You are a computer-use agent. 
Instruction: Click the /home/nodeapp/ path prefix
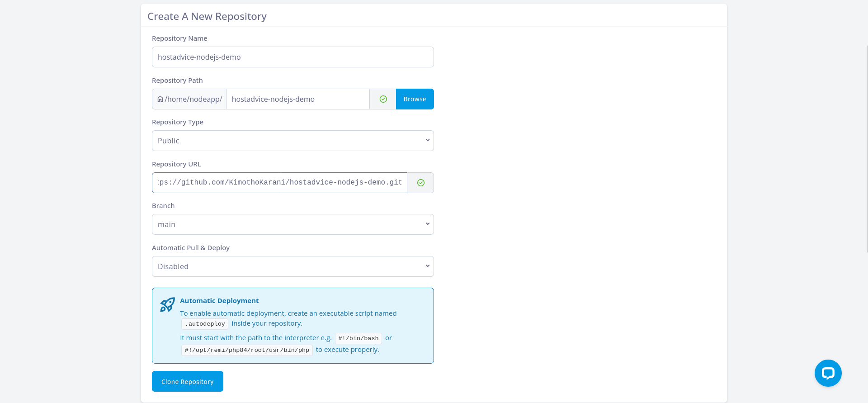[x=193, y=99]
